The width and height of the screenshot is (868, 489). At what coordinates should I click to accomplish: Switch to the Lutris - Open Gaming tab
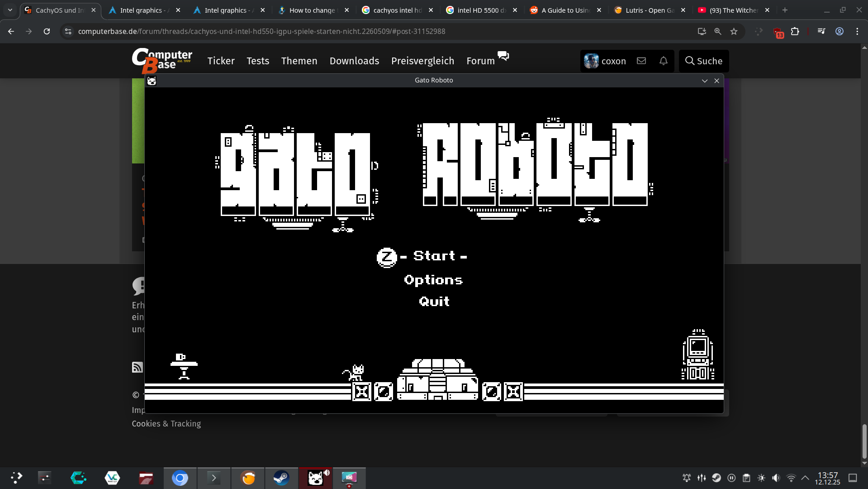(x=650, y=10)
